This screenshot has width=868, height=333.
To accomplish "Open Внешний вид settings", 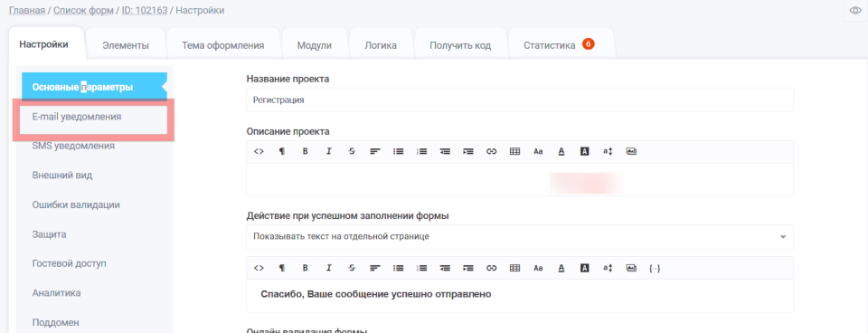I will [x=62, y=175].
